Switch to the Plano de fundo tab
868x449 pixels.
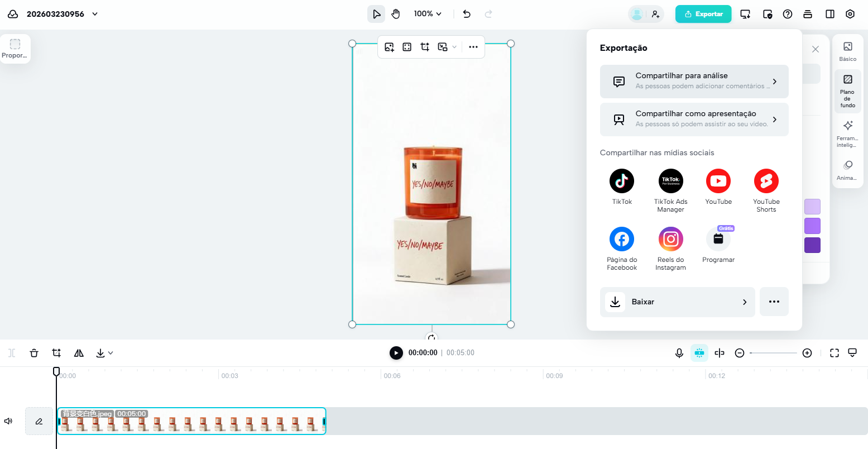pos(848,91)
